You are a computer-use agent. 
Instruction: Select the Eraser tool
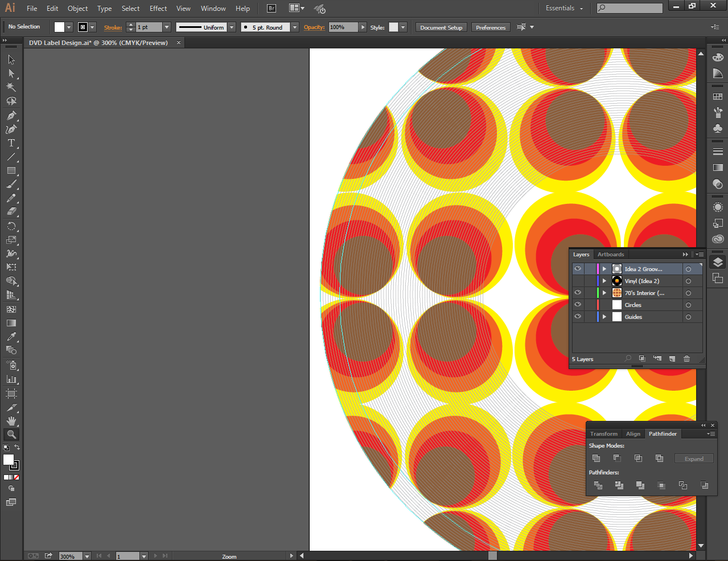click(11, 211)
